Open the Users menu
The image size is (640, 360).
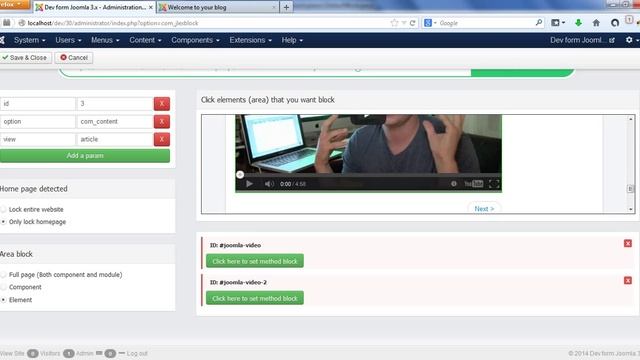68,40
